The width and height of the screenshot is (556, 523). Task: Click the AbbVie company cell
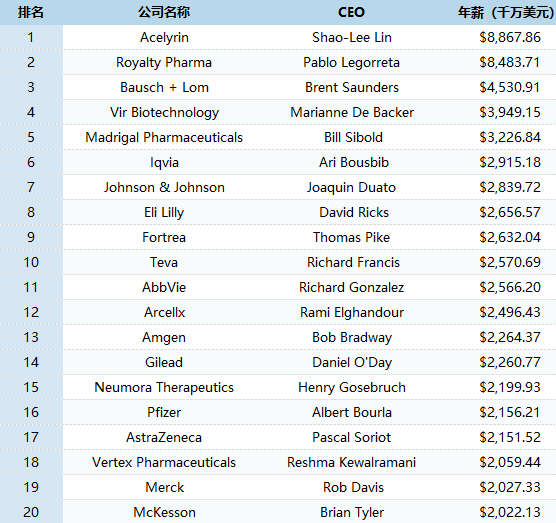click(164, 288)
